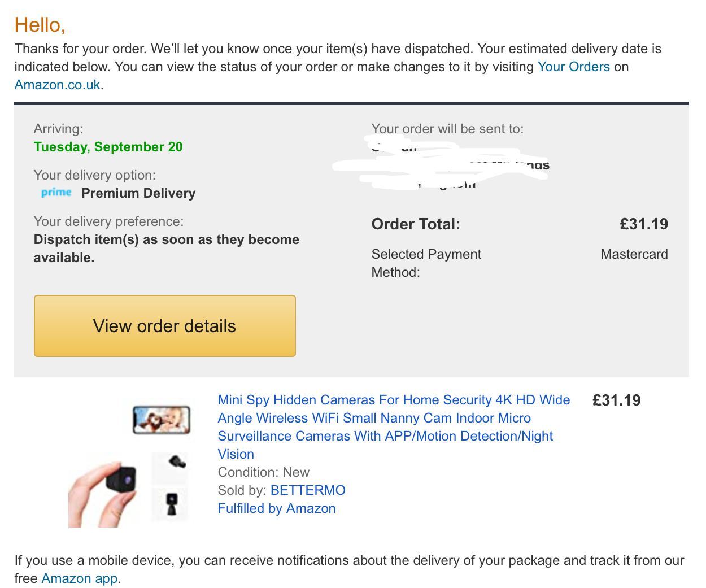This screenshot has width=706, height=588.
Task: Click the Prime logo icon
Action: [56, 193]
